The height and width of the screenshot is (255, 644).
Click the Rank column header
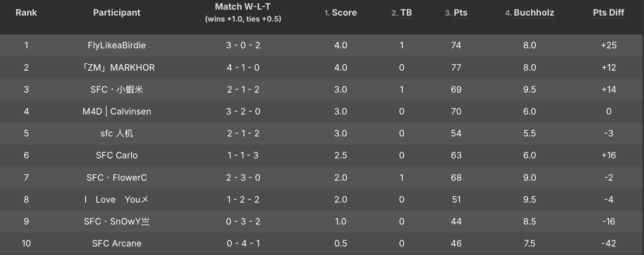click(x=26, y=13)
